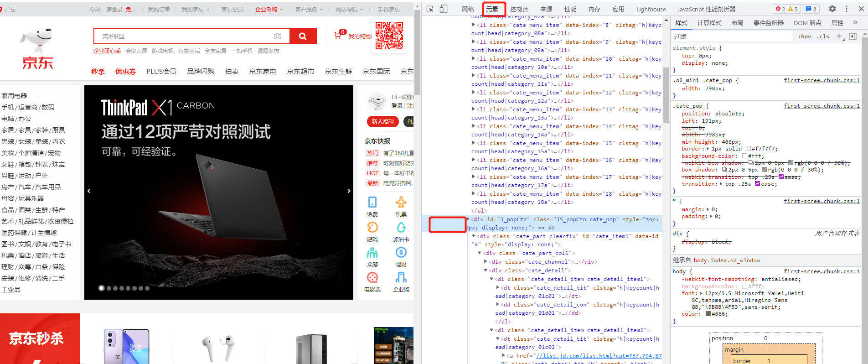Expand li element with data-index 18
The width and height of the screenshot is (868, 364).
tap(473, 194)
